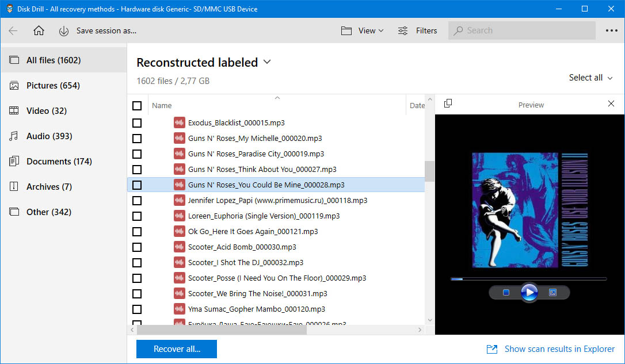The width and height of the screenshot is (625, 364).
Task: Click Save session as... label
Action: (106, 30)
